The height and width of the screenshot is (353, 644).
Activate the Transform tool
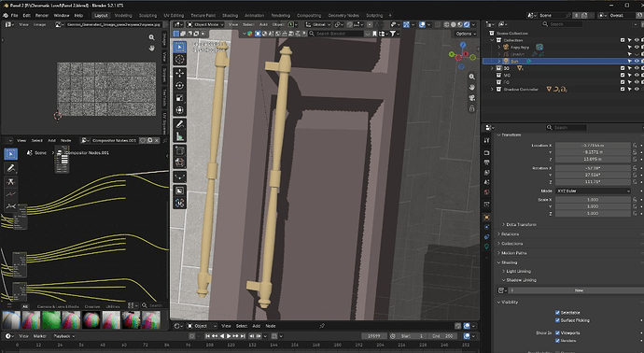pyautogui.click(x=179, y=110)
